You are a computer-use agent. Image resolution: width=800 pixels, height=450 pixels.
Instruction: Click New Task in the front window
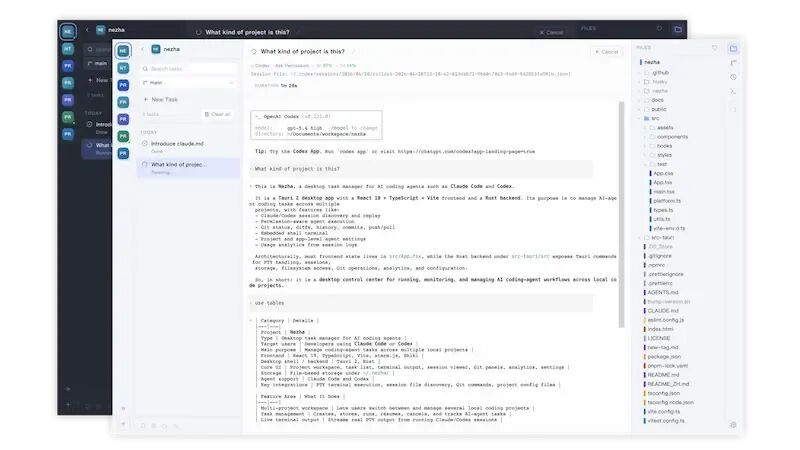pos(161,99)
